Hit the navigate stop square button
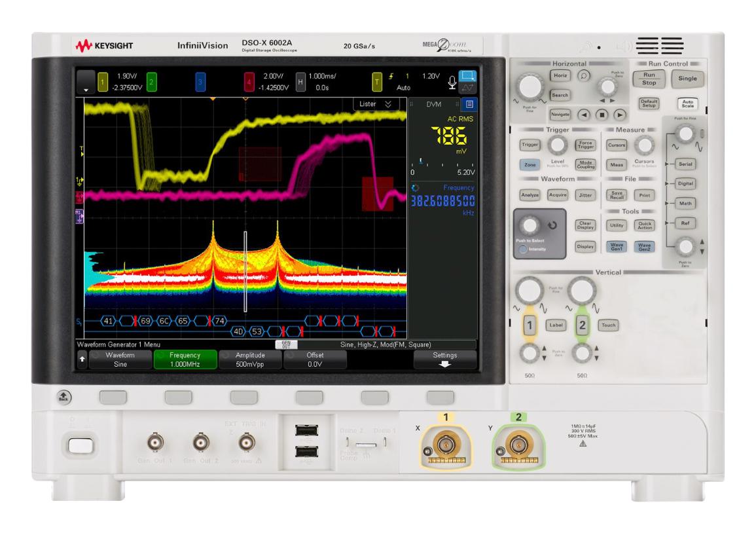756x533 pixels. (x=602, y=115)
